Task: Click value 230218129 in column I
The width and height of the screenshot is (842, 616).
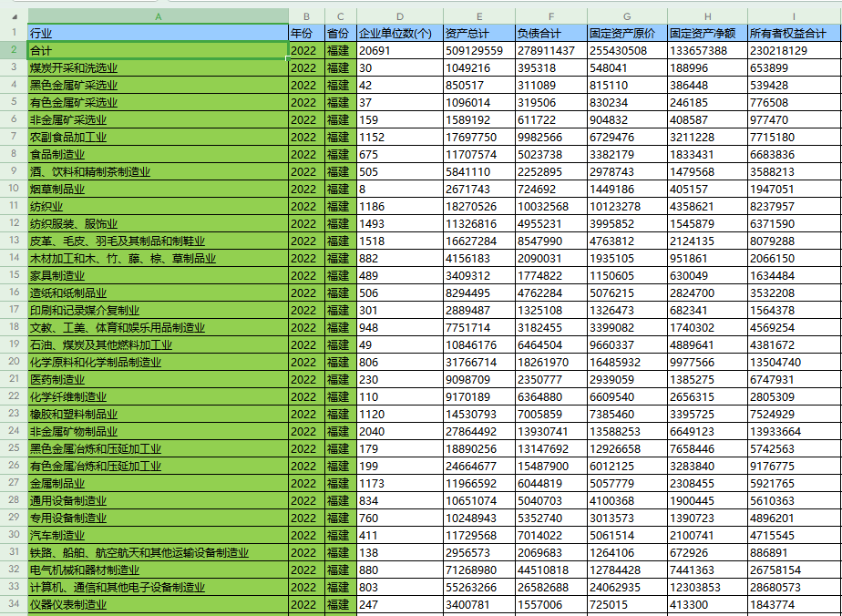Action: 794,50
